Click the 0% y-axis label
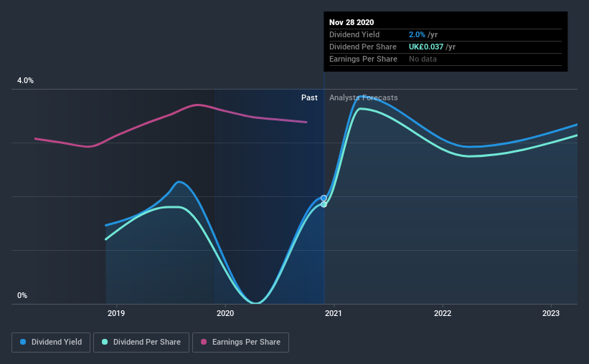The height and width of the screenshot is (364, 589). coord(22,296)
